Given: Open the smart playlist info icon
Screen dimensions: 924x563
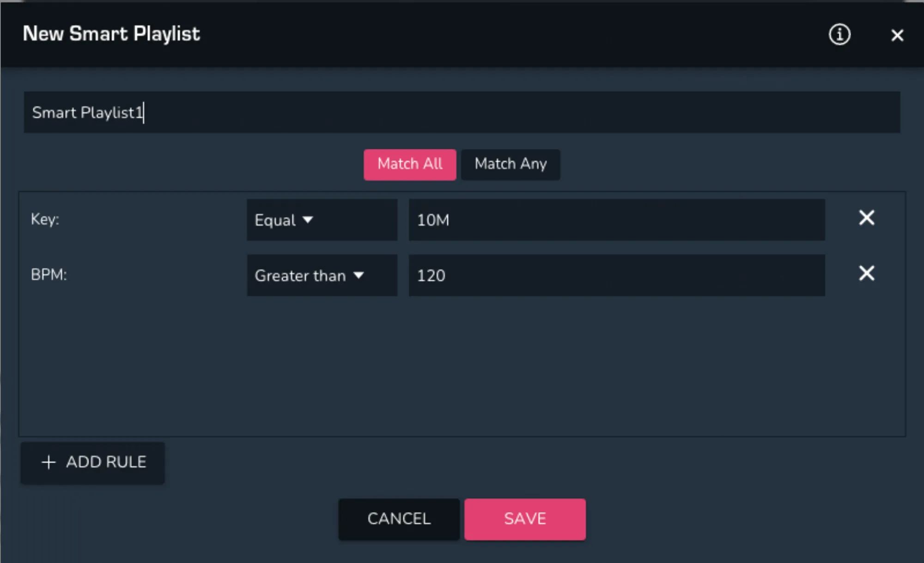Looking at the screenshot, I should click(839, 35).
